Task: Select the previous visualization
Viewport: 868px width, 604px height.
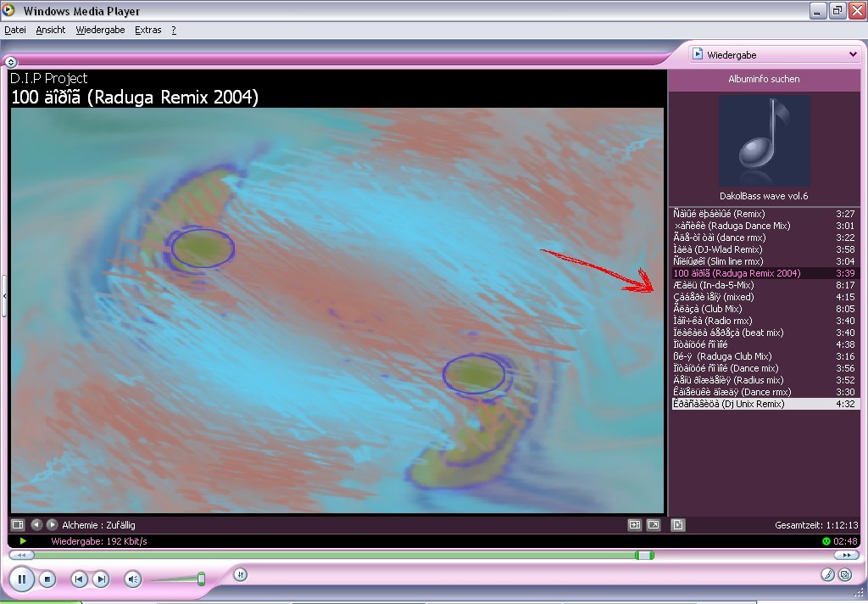Action: (36, 524)
